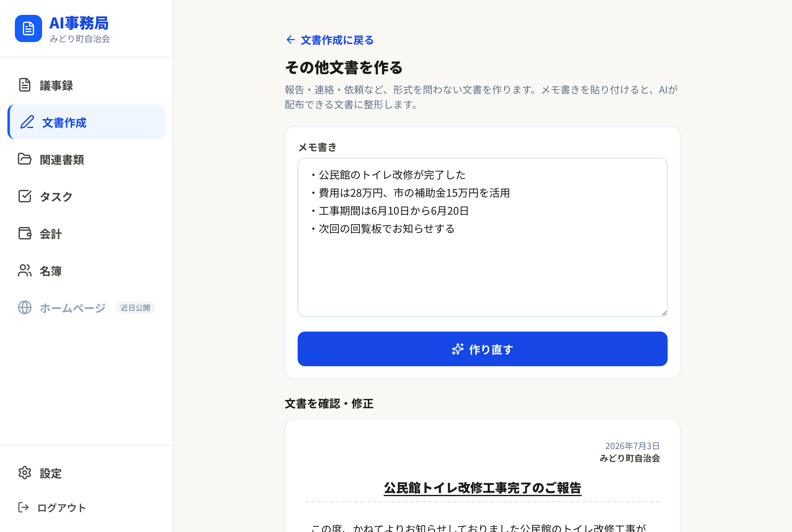Click the globe icon beside ホームページ
Screen dimensions: 792x532
click(x=24, y=307)
